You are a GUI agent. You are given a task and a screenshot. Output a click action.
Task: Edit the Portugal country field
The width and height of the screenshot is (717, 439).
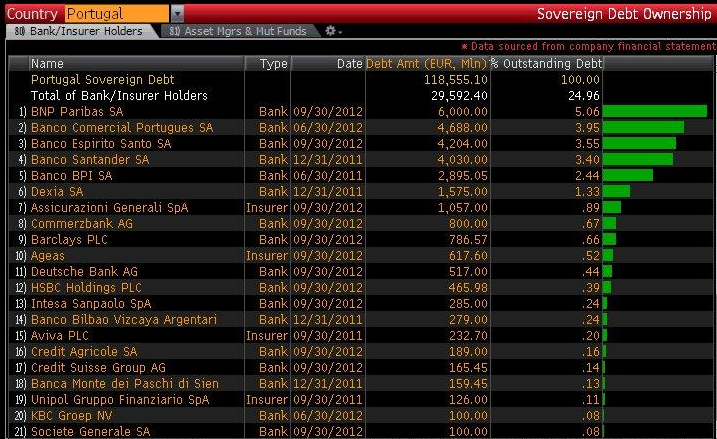tap(117, 14)
